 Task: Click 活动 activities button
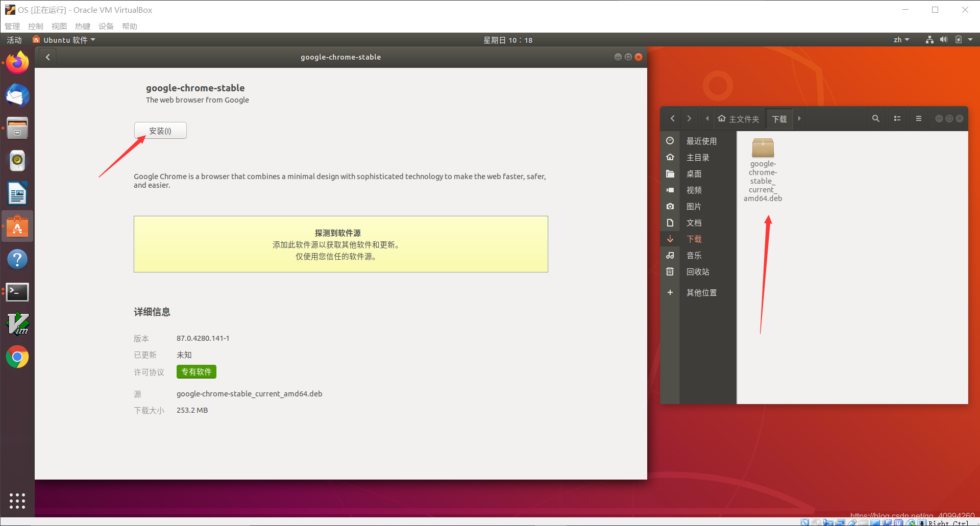pyautogui.click(x=14, y=40)
